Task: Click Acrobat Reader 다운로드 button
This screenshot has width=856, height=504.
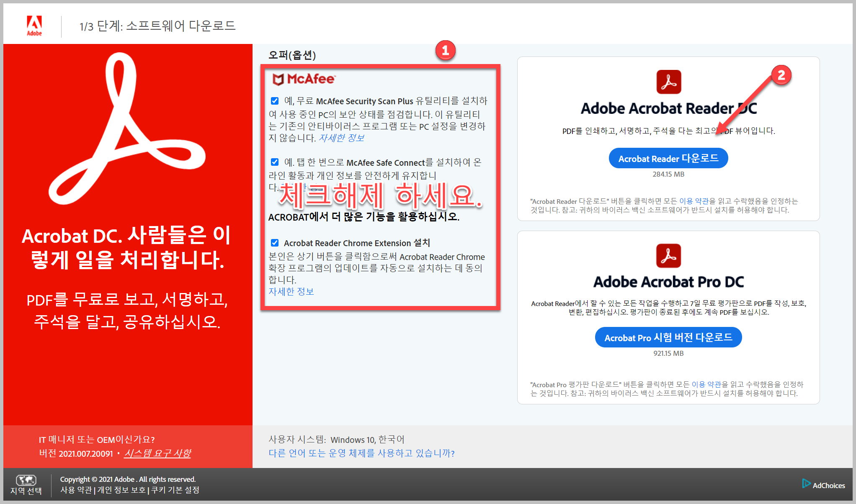Action: (x=668, y=158)
